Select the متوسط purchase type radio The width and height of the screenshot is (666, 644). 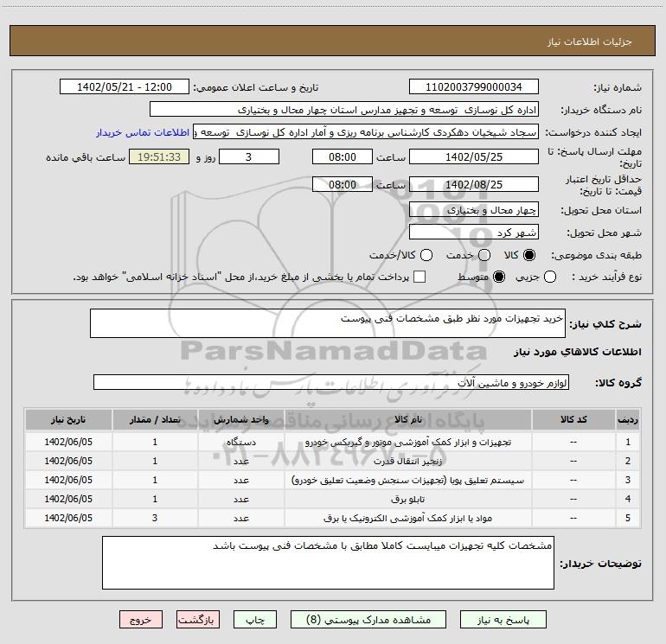click(499, 277)
